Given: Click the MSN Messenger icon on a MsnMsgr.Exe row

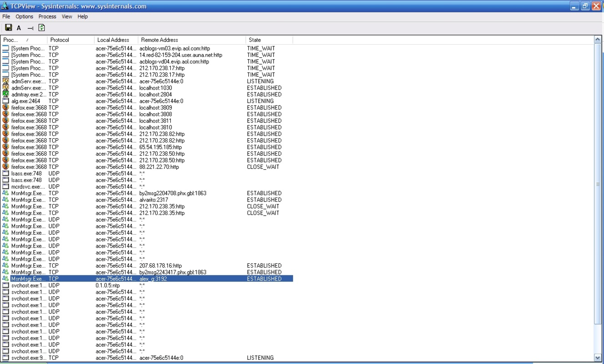Looking at the screenshot, I should click(x=5, y=193).
